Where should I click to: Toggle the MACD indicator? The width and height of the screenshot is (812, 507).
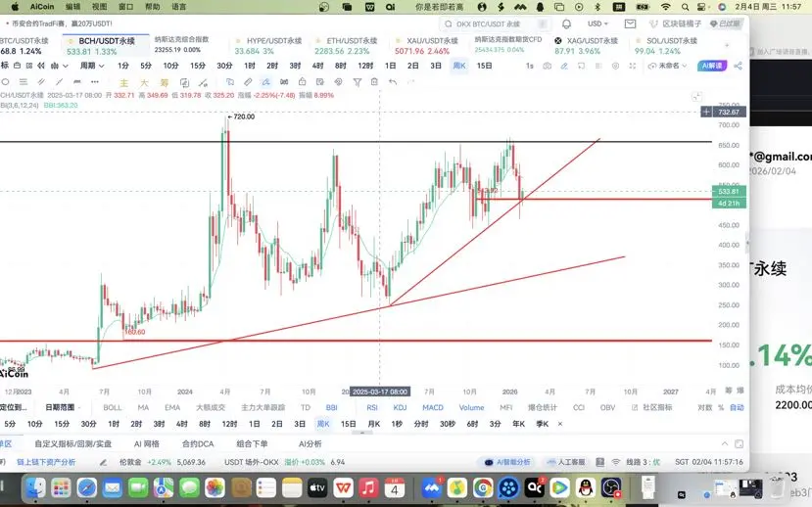[x=432, y=408]
